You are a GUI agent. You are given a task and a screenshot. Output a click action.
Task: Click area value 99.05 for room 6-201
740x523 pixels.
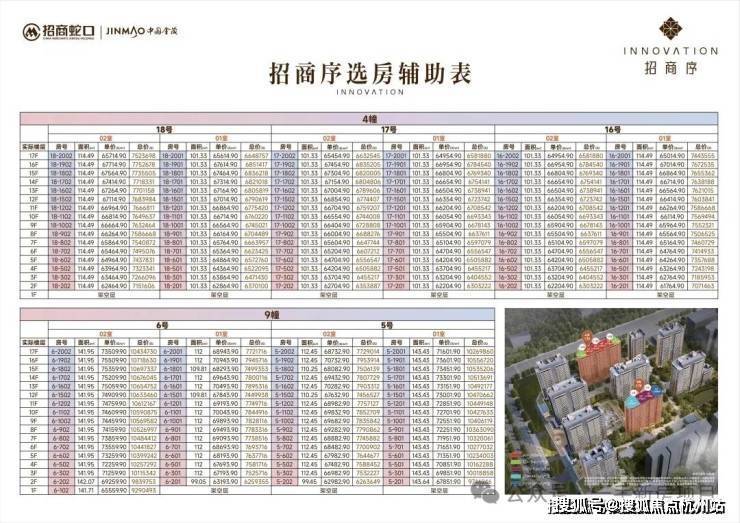click(198, 482)
